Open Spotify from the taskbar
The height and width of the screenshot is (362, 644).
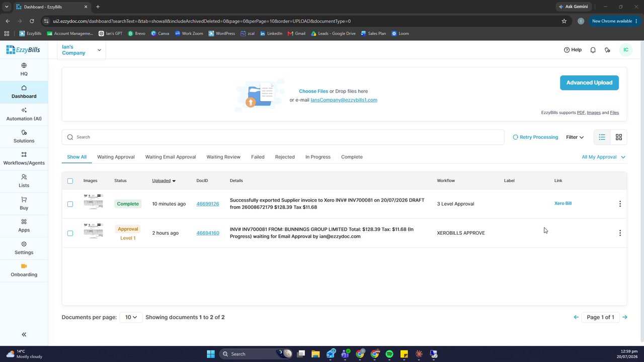coord(389,354)
